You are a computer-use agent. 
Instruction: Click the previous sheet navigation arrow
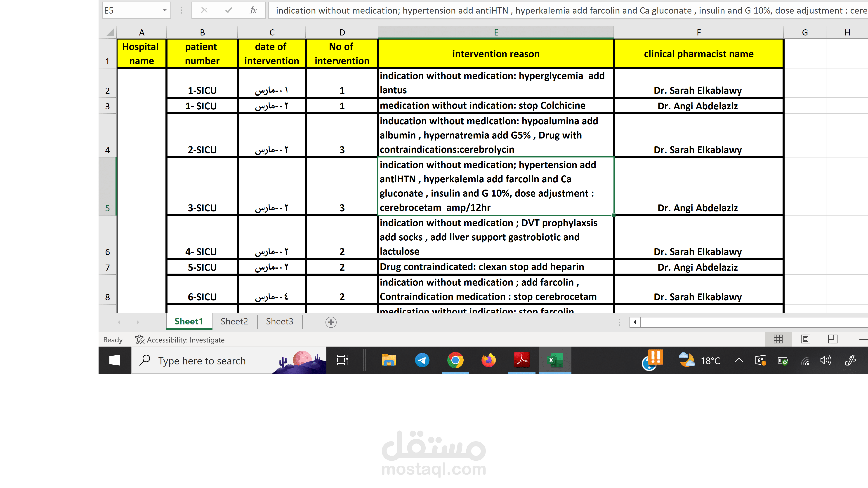point(119,322)
